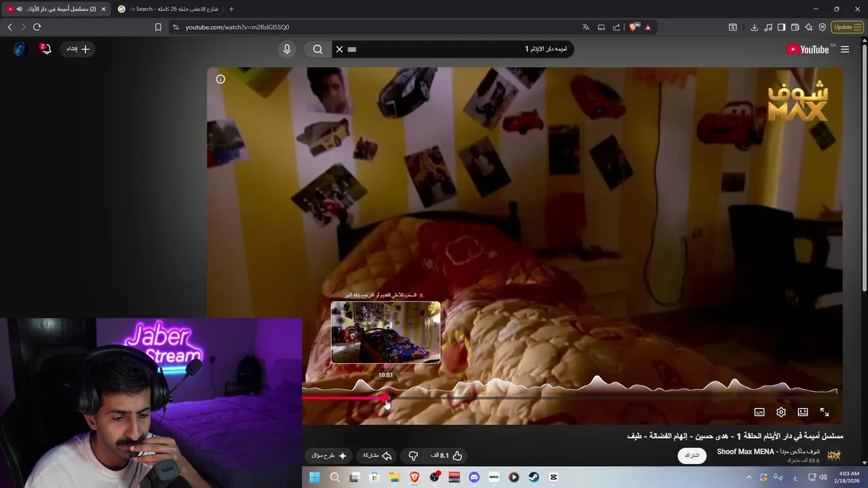Viewport: 868px width, 488px height.
Task: Open Brave Rewards triangle icon
Action: coord(648,27)
